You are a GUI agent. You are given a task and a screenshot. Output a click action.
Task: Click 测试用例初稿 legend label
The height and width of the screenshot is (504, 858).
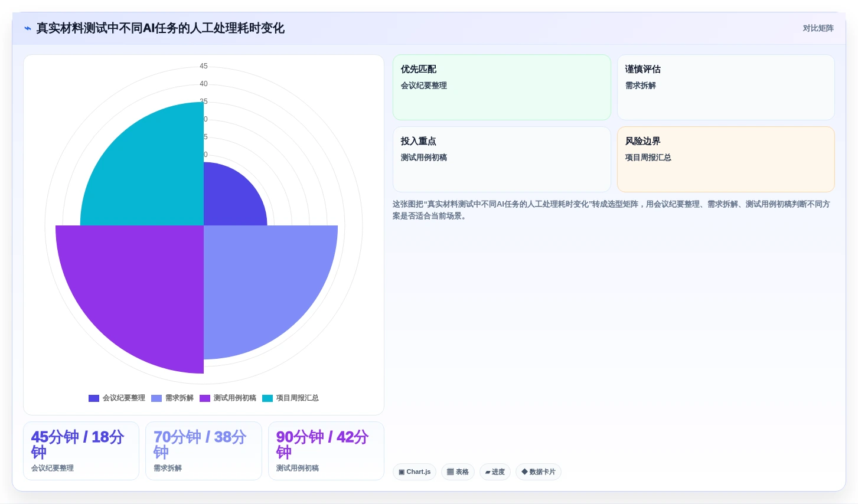(235, 398)
